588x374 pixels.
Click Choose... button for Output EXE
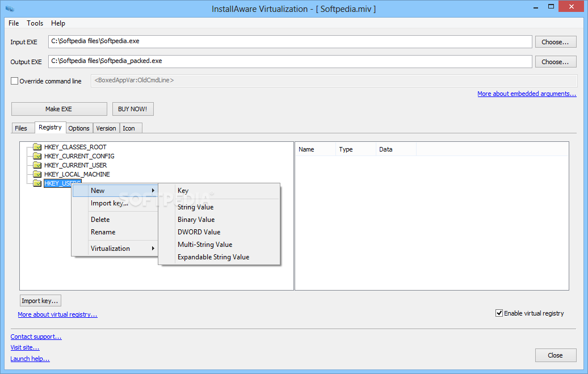click(556, 61)
